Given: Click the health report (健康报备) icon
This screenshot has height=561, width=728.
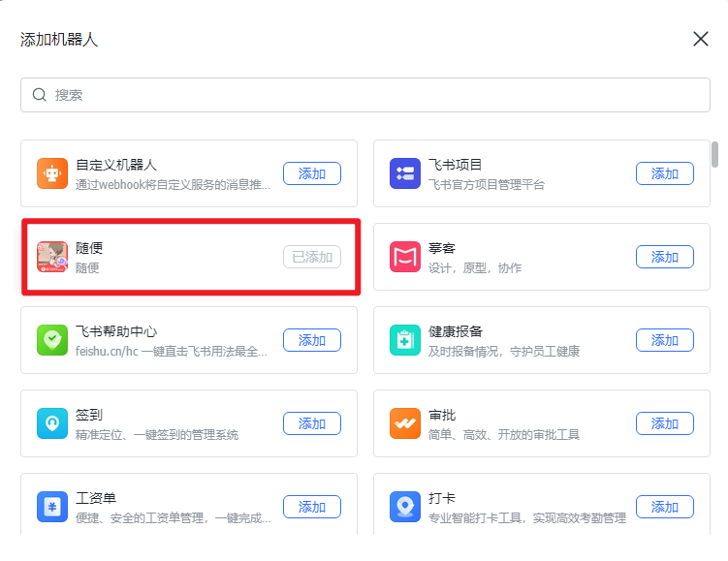Looking at the screenshot, I should pyautogui.click(x=405, y=340).
